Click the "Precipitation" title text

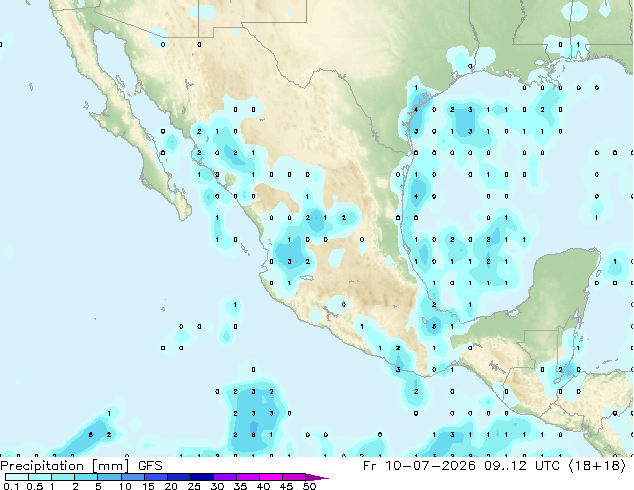(x=42, y=466)
